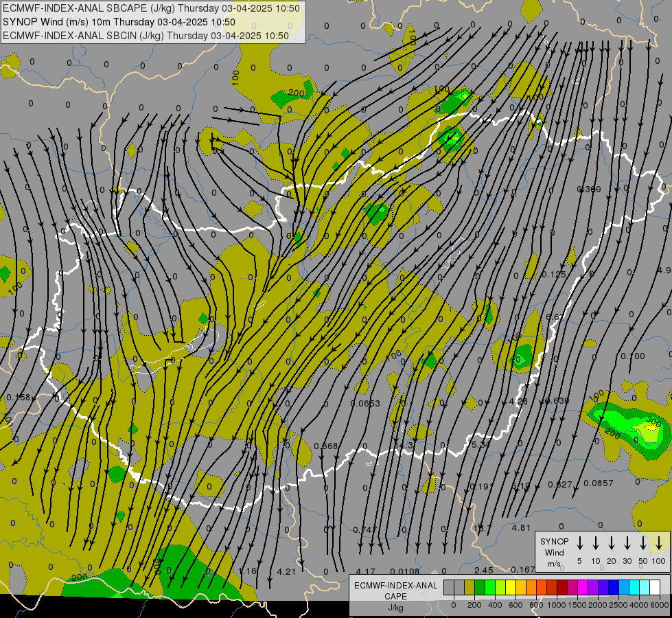Click the 0.125 value on the map
The width and height of the screenshot is (672, 618).
(554, 274)
